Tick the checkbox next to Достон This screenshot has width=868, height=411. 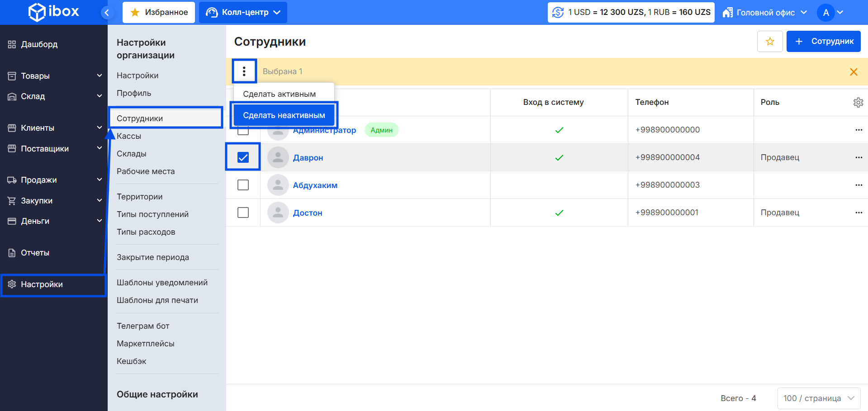click(243, 213)
